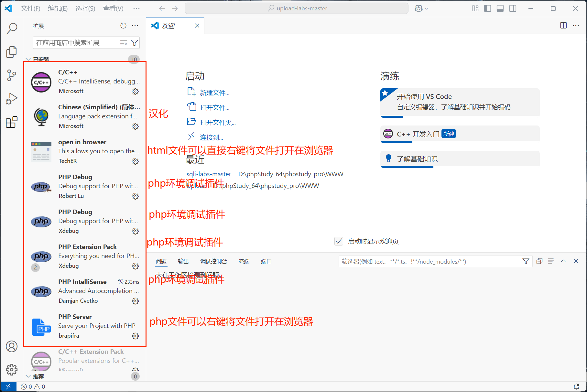Open manage gear for PHP Extension Pack

pos(135,266)
